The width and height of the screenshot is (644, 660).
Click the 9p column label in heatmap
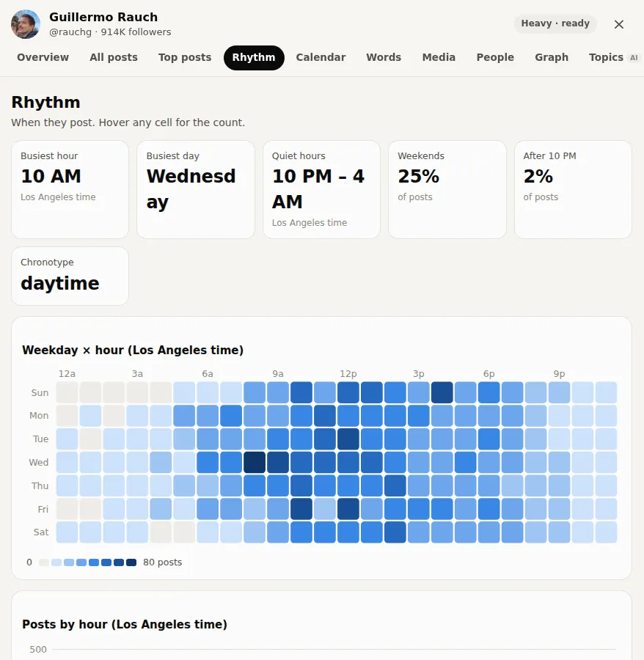[x=559, y=374]
